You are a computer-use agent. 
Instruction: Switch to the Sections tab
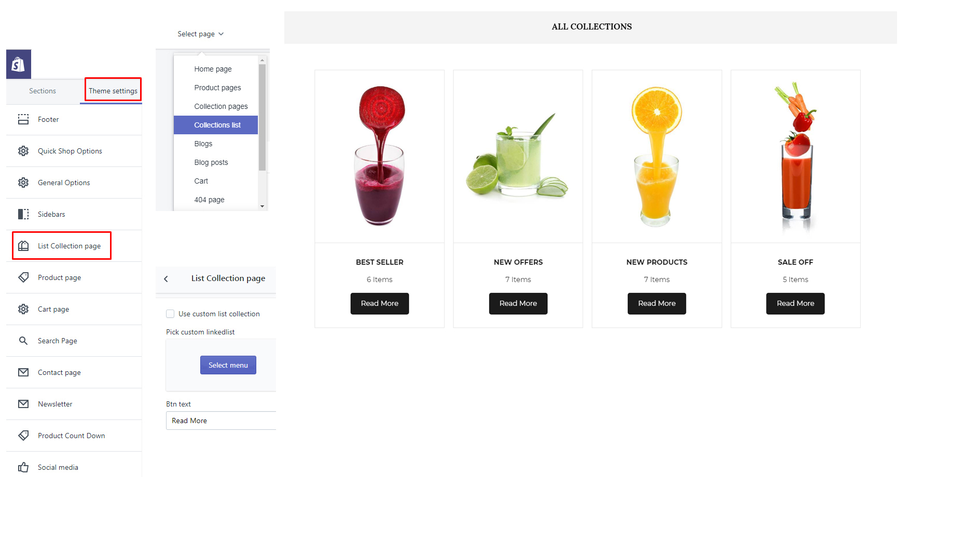coord(43,91)
